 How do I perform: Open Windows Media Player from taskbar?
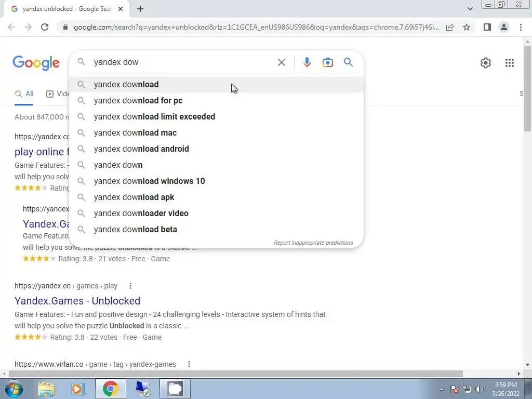pyautogui.click(x=78, y=389)
